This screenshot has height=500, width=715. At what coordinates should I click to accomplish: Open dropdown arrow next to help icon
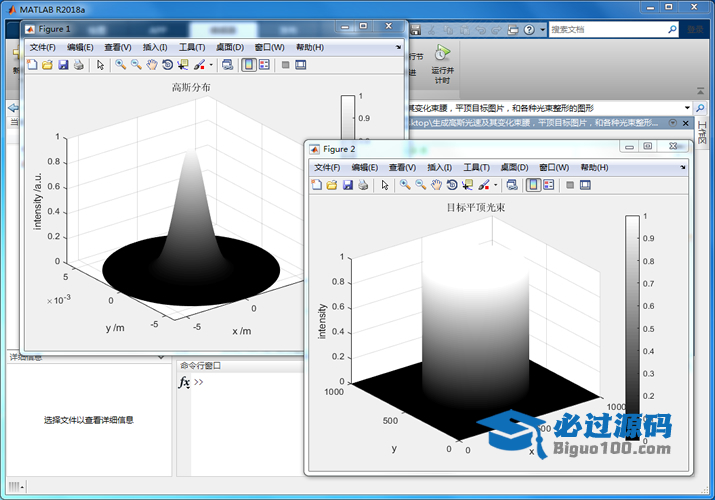click(542, 30)
